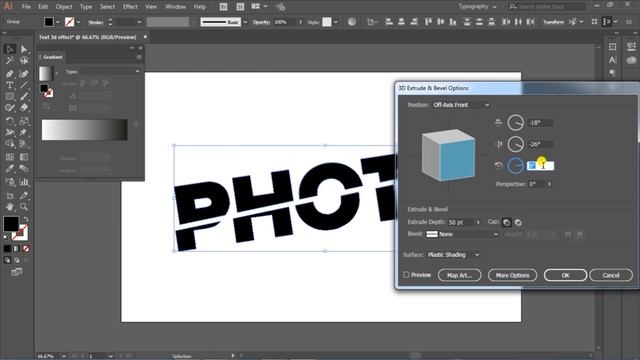Click the Map Art button
The image size is (640, 360).
point(460,275)
